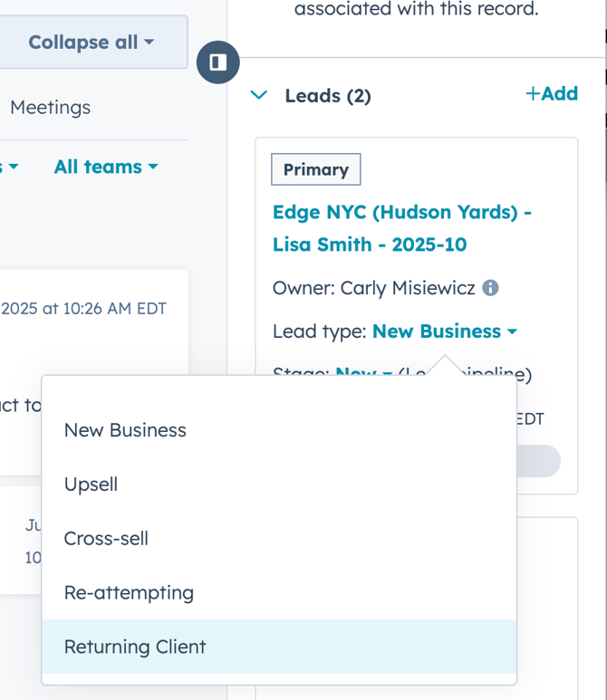This screenshot has width=607, height=700.
Task: Choose the Upsell option
Action: coord(91,484)
